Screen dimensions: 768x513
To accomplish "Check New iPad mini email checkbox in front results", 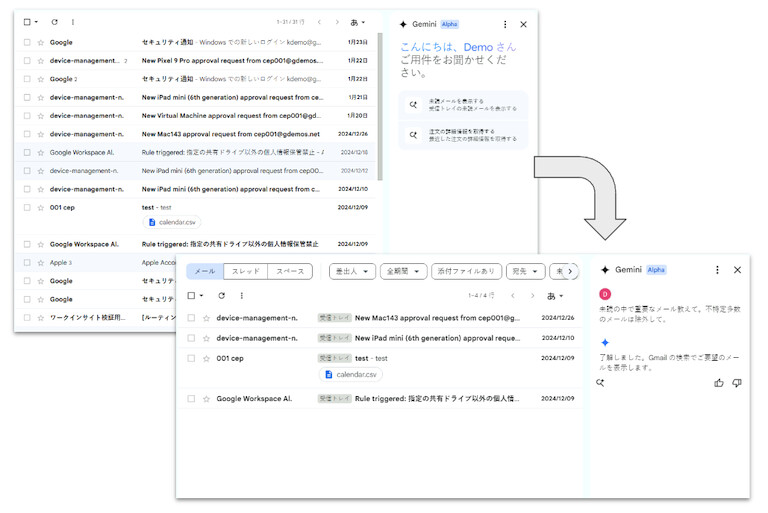I will click(x=191, y=338).
